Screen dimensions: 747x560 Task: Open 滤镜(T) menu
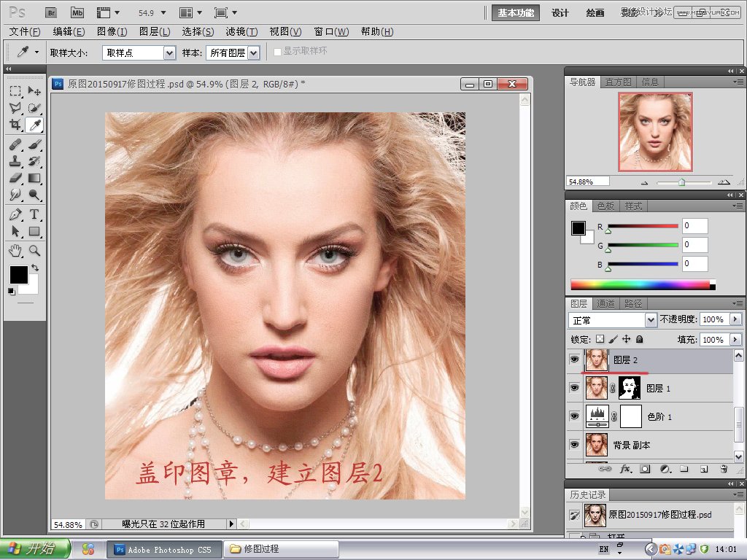[241, 31]
